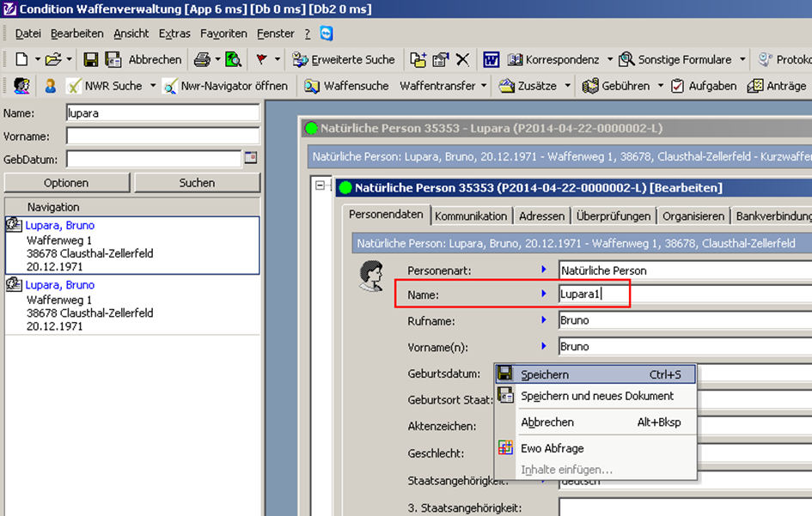The height and width of the screenshot is (516, 812).
Task: Switch to the Kommunikation tab
Action: click(471, 216)
